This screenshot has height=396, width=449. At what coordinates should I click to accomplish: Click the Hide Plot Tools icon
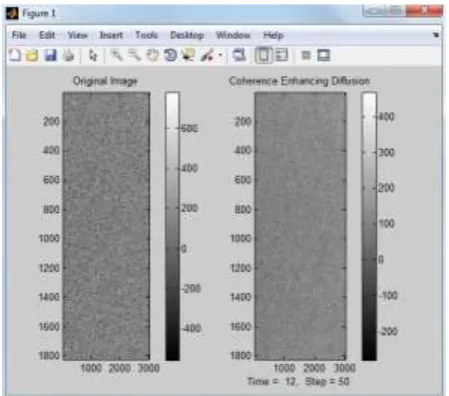click(306, 55)
